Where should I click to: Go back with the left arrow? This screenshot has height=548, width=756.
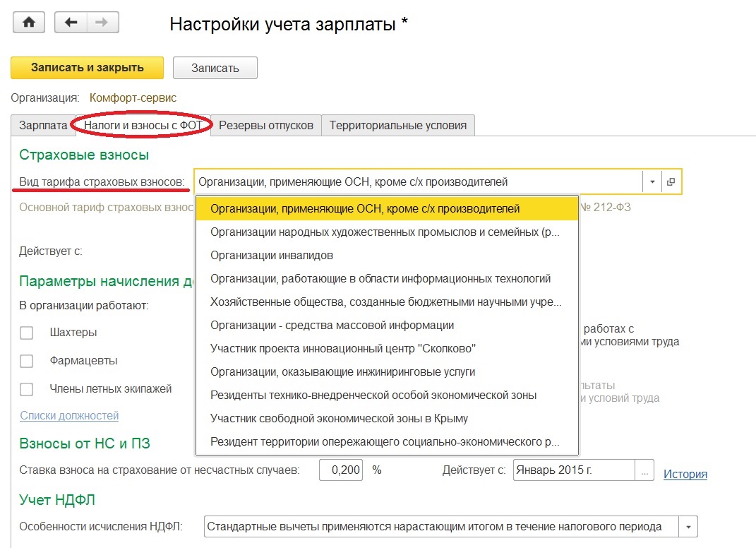pyautogui.click(x=71, y=23)
